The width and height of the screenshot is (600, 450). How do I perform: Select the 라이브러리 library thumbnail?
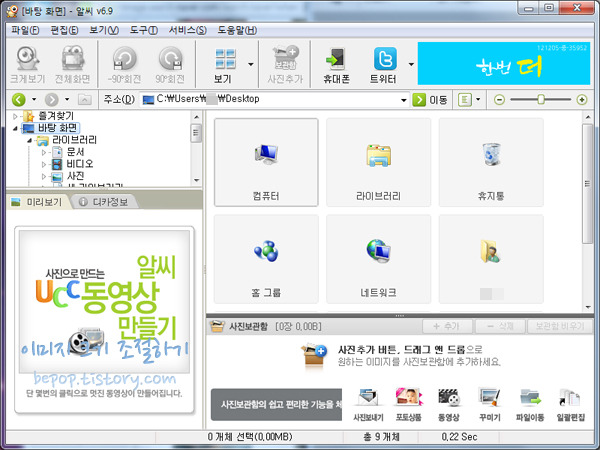pos(378,162)
